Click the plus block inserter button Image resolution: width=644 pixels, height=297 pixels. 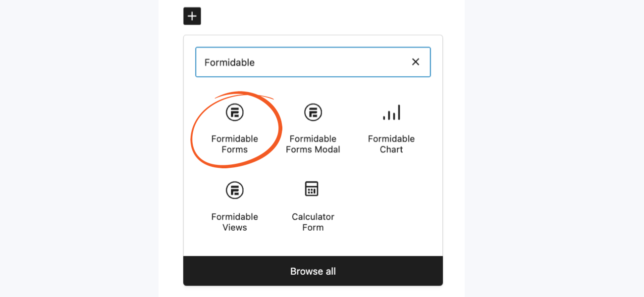(x=192, y=16)
